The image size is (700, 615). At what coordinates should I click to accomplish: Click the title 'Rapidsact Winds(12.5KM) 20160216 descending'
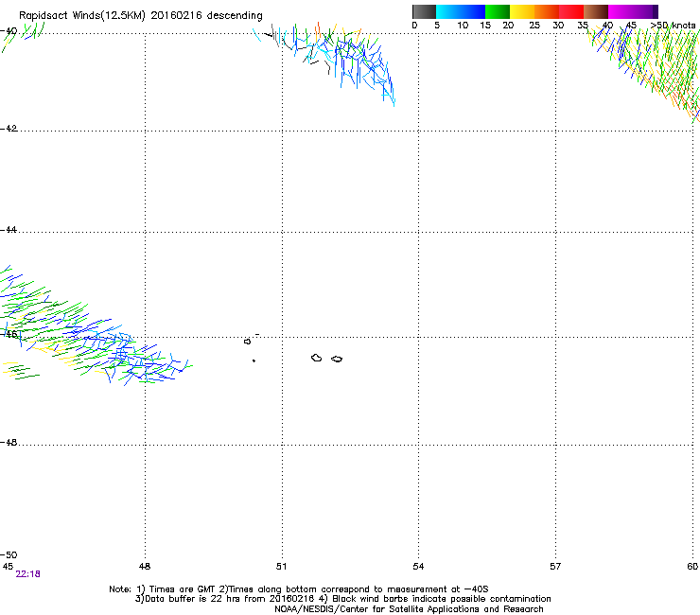[x=141, y=15]
